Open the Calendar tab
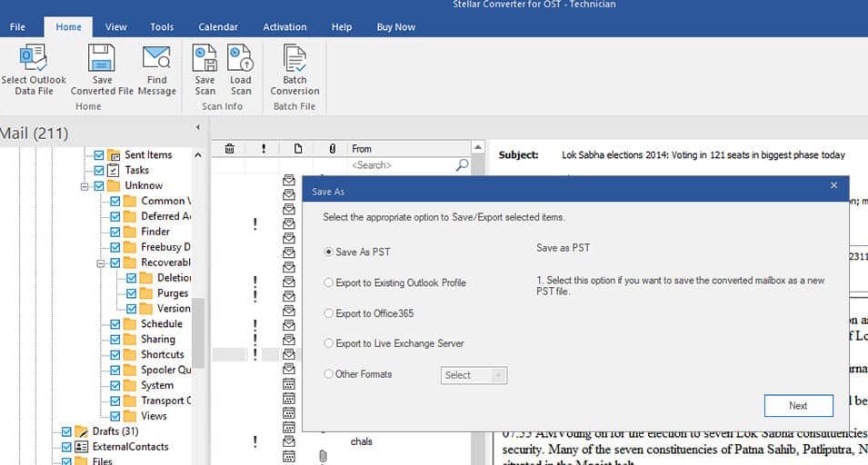This screenshot has width=868, height=465. point(218,26)
